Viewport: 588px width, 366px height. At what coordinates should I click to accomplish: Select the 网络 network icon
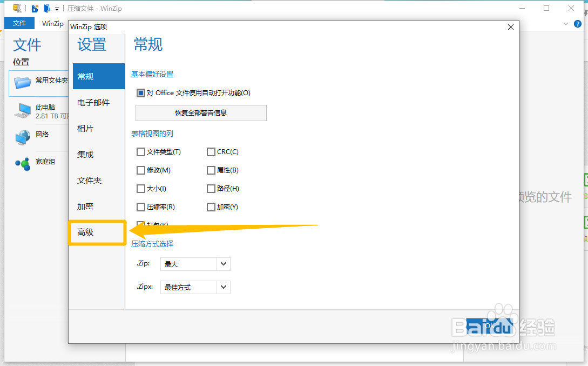click(23, 137)
